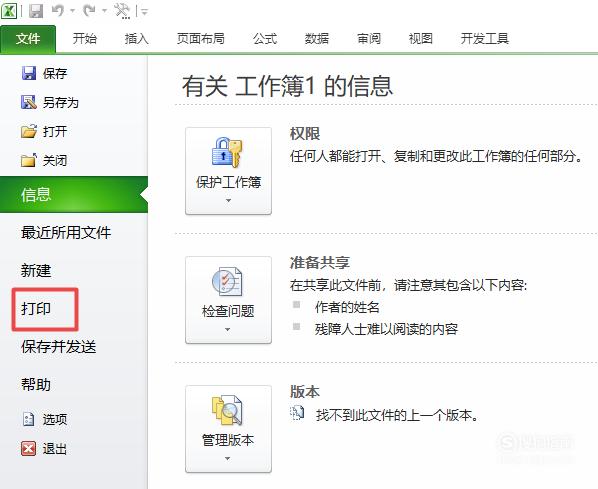Screen dimensions: 598x489
Task: Expand the 保护工作簿 dropdown arrow
Action: (228, 200)
